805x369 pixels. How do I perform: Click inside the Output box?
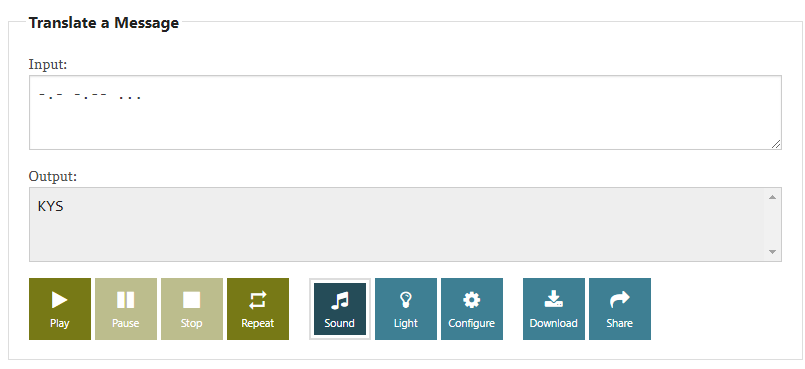(x=396, y=224)
